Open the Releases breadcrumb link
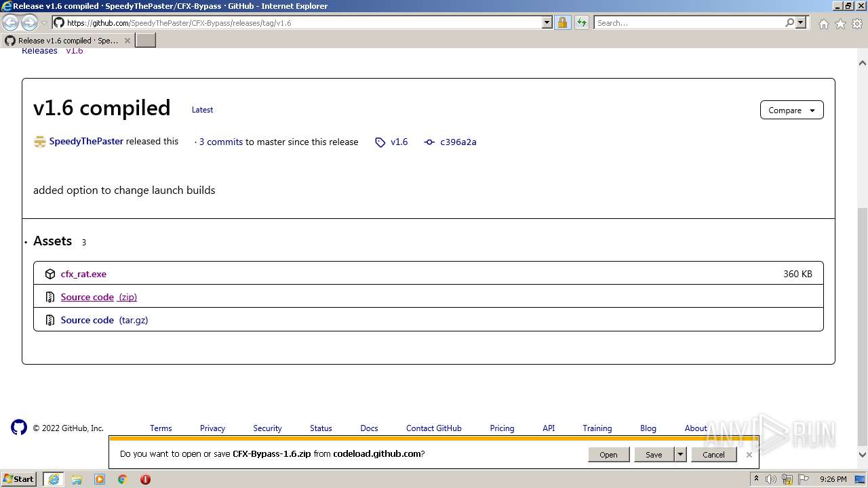868x488 pixels. [x=39, y=52]
